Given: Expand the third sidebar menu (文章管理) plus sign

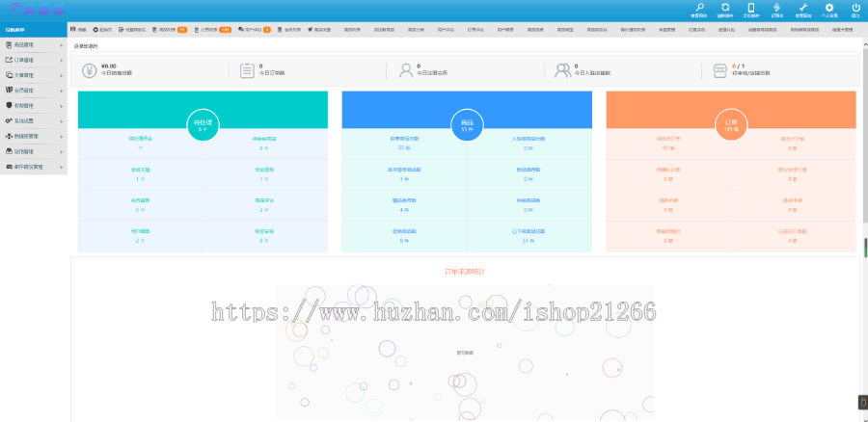Looking at the screenshot, I should pyautogui.click(x=61, y=75).
